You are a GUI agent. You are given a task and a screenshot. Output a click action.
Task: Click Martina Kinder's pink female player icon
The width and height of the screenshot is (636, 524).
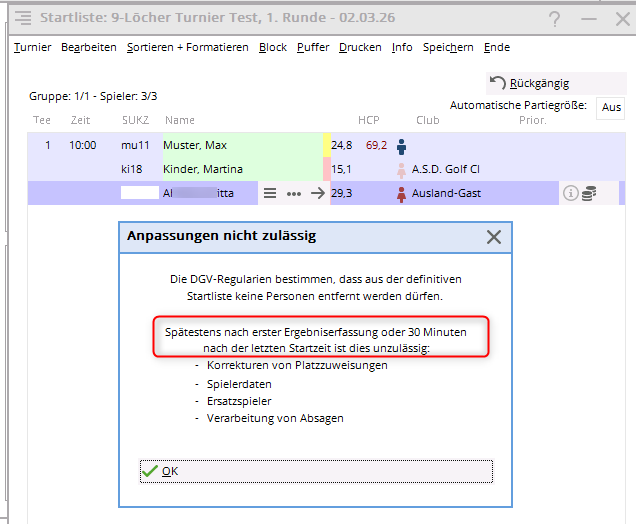tap(401, 170)
